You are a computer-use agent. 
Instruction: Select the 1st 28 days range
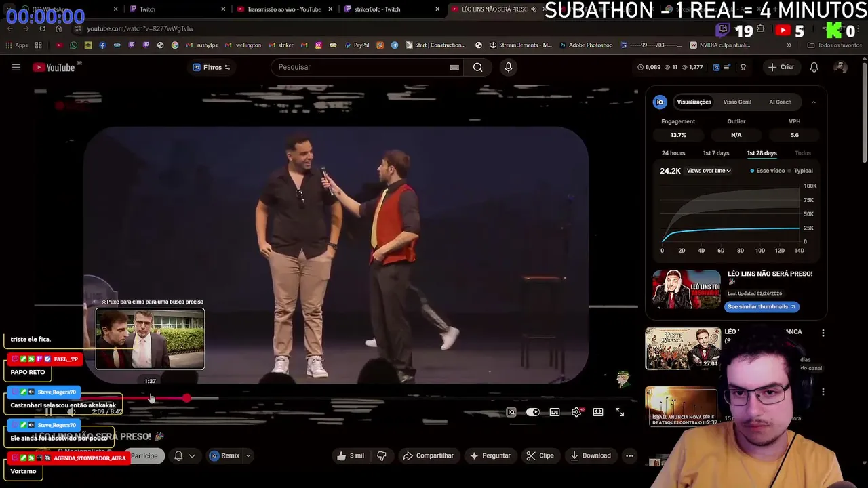(x=762, y=153)
